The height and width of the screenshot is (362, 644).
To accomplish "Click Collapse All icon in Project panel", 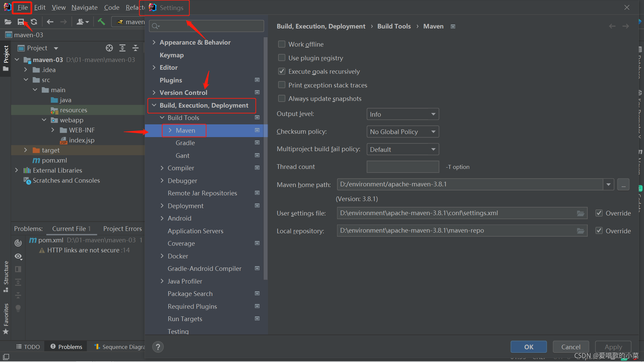I will [136, 48].
